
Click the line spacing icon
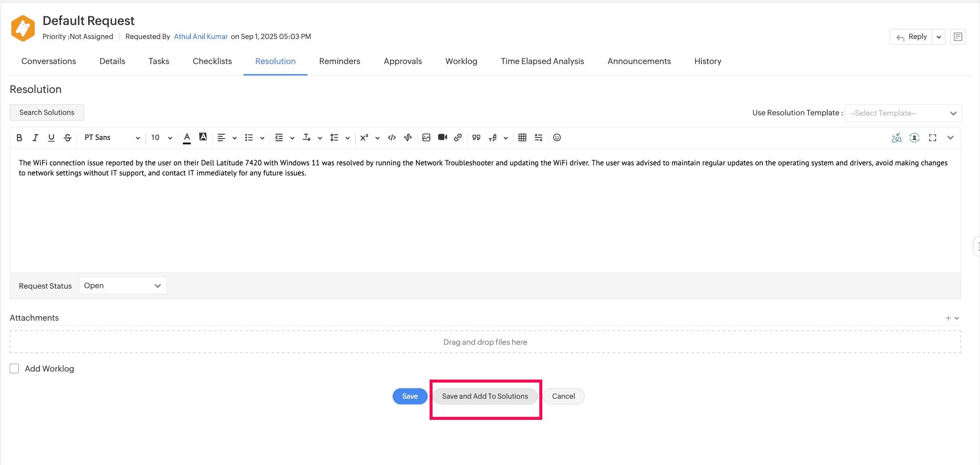pos(334,138)
